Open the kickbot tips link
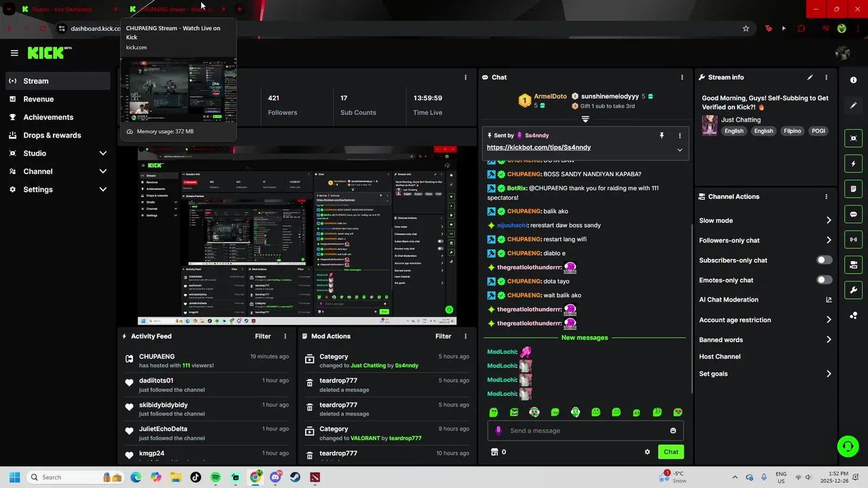The width and height of the screenshot is (868, 488). 538,147
